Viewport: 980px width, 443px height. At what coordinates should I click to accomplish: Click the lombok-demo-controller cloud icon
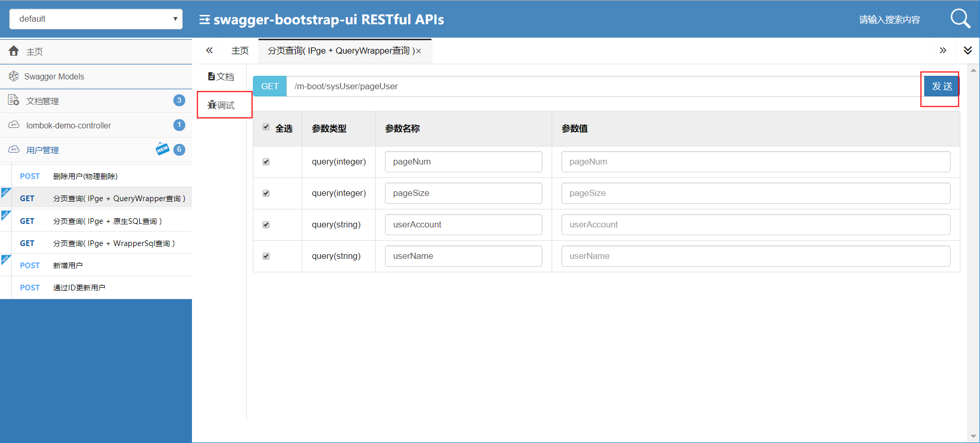[x=14, y=125]
